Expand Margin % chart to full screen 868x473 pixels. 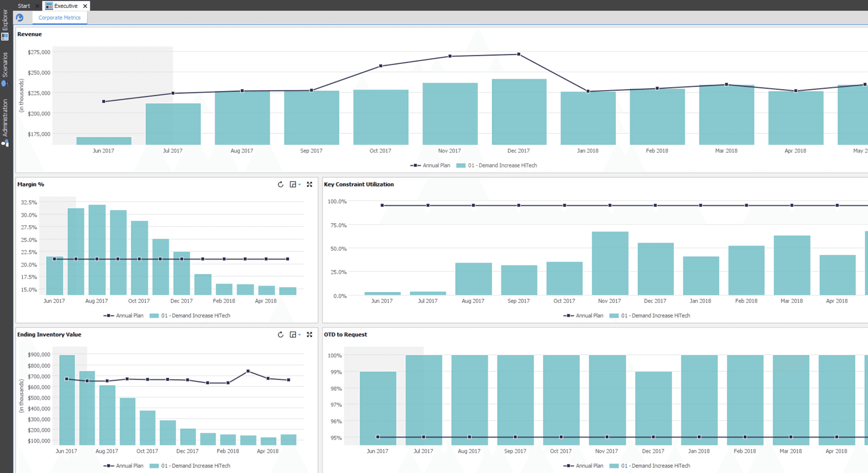(309, 184)
